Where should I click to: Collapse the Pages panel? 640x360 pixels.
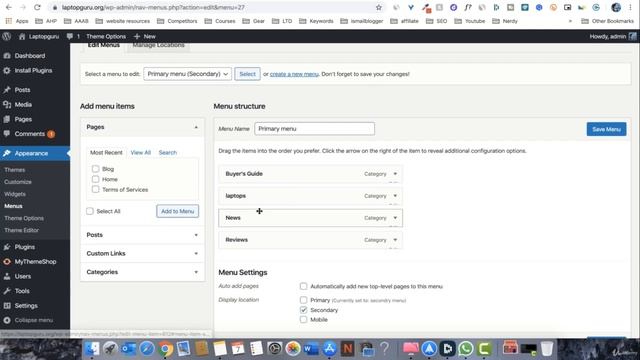196,127
